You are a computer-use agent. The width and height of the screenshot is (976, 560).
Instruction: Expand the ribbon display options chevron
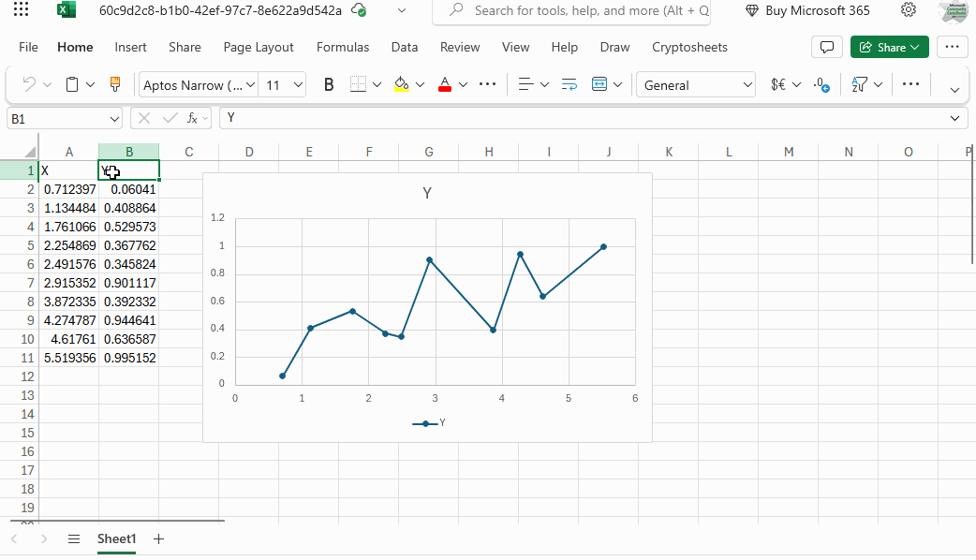click(954, 90)
